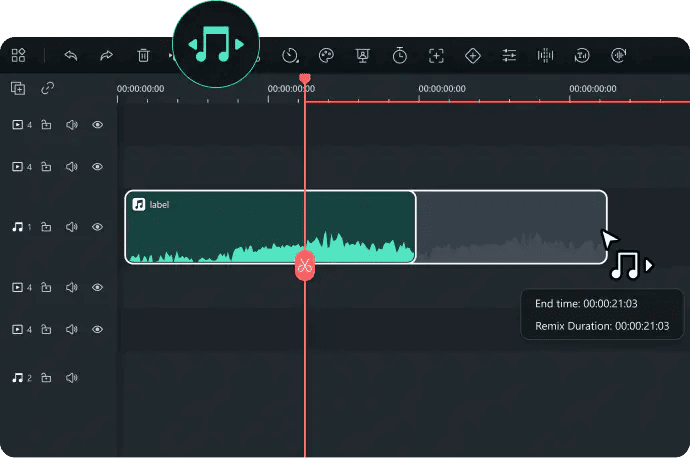Lock audio track 1 with its padlock icon
The width and height of the screenshot is (690, 458).
coord(46,227)
